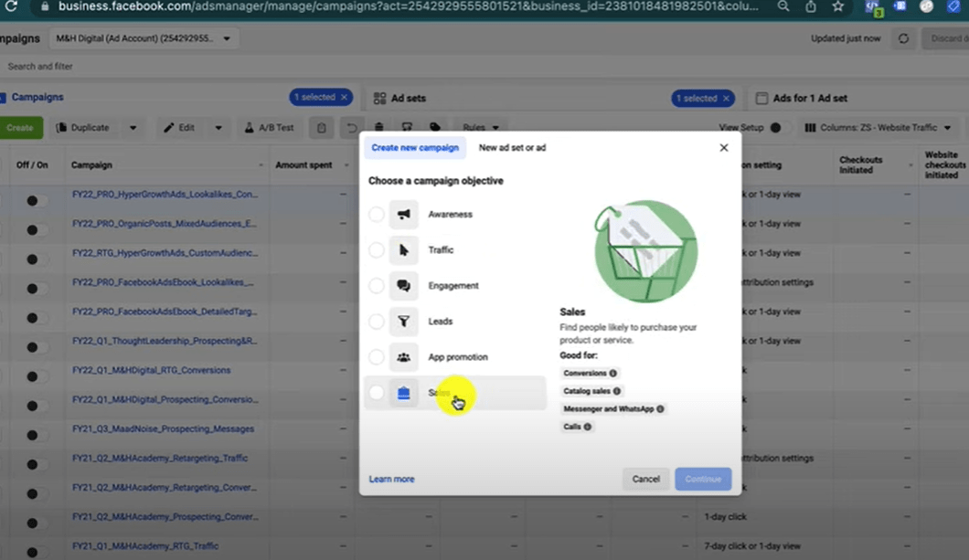Open FY22_PRO_OrganicPosts_MixedAudiences campaign link
Image resolution: width=969 pixels, height=560 pixels.
coord(165,224)
